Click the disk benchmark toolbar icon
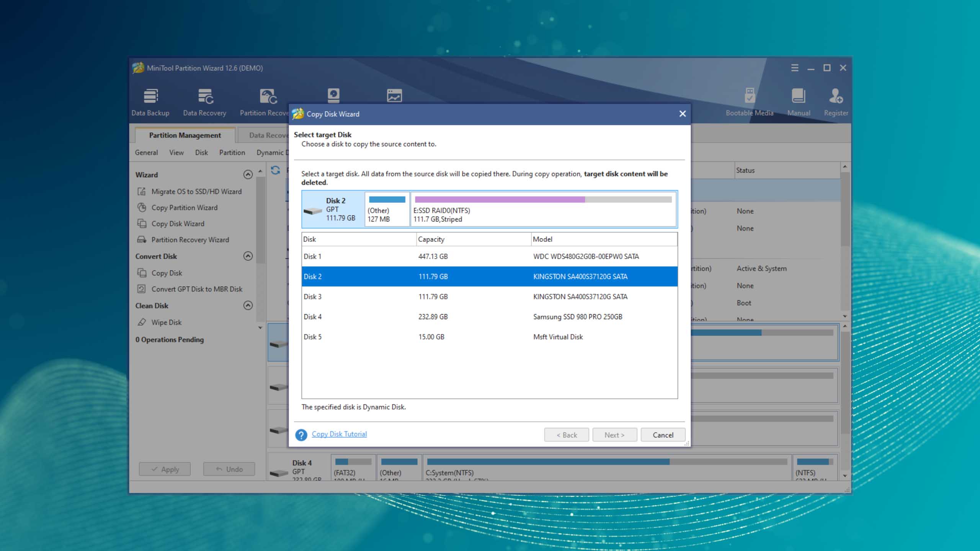This screenshot has width=980, height=551. 333,95
